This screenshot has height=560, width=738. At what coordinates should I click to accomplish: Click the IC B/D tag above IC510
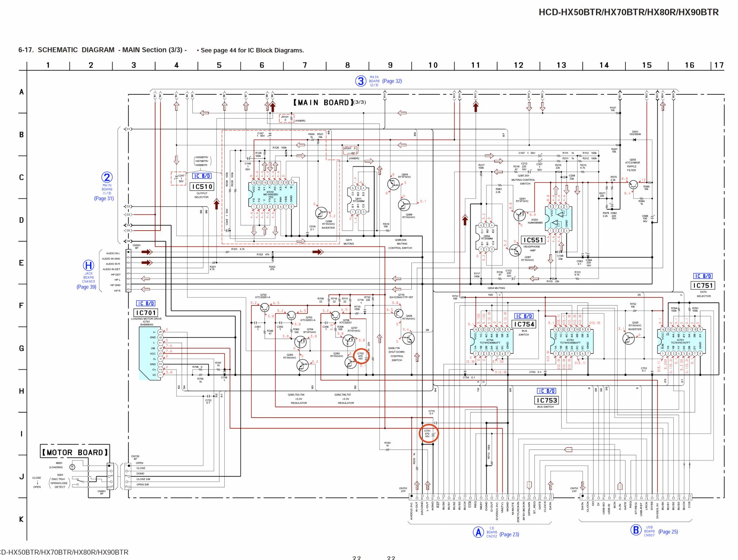tap(201, 176)
